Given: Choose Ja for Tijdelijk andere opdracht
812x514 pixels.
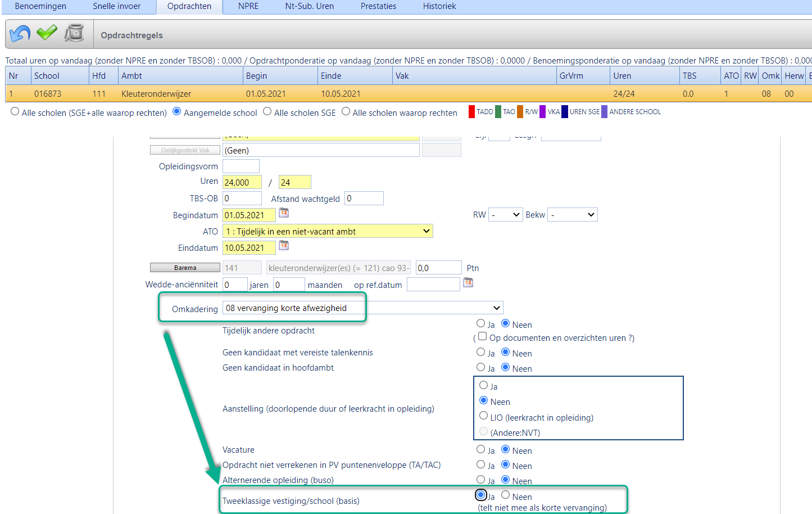Looking at the screenshot, I should point(481,323).
